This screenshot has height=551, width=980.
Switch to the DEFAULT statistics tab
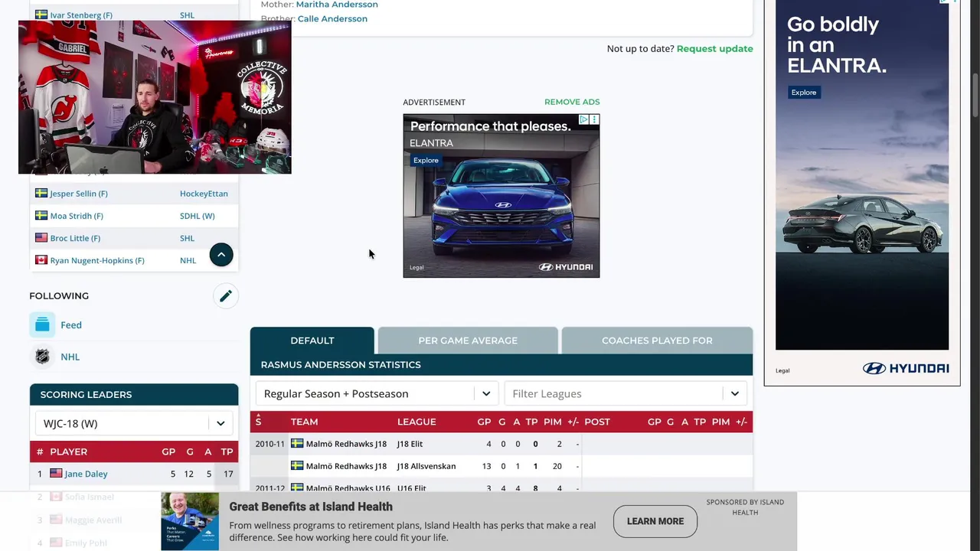[312, 341]
